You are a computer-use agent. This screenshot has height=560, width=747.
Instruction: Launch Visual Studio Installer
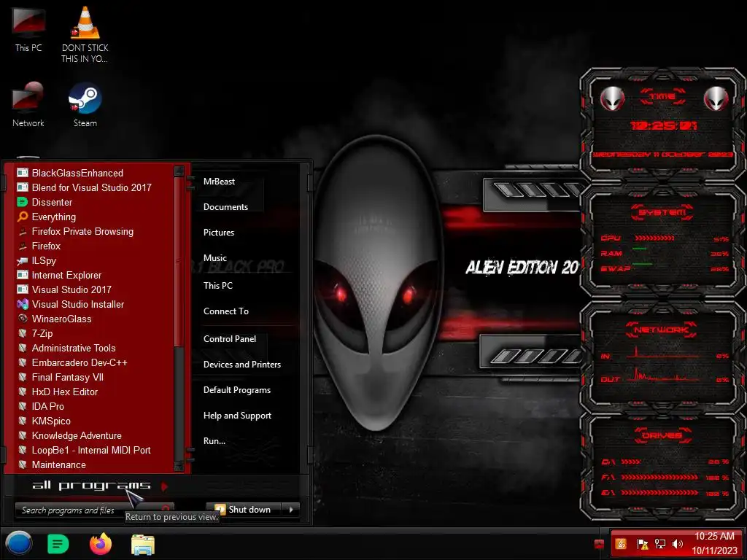pyautogui.click(x=77, y=304)
